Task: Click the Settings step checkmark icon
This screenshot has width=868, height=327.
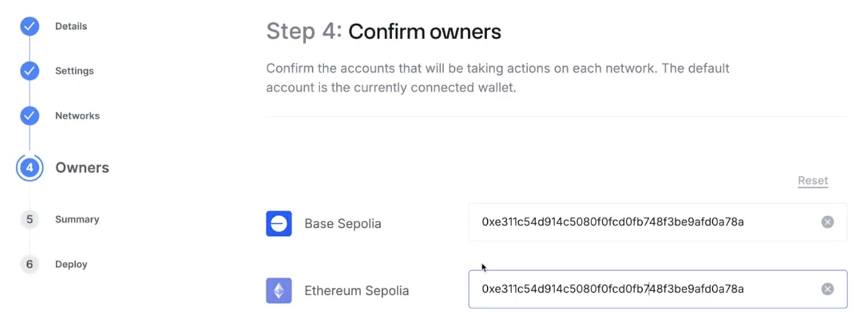Action: [29, 71]
